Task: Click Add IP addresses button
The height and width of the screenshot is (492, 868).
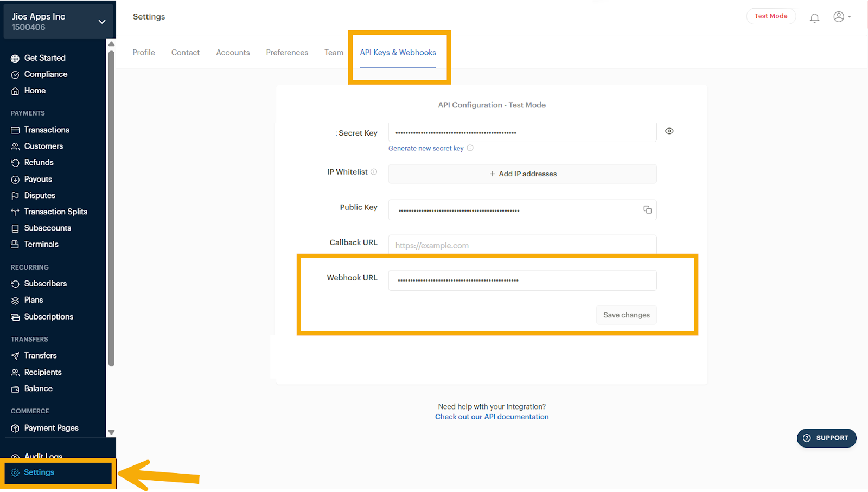Action: [x=522, y=174]
